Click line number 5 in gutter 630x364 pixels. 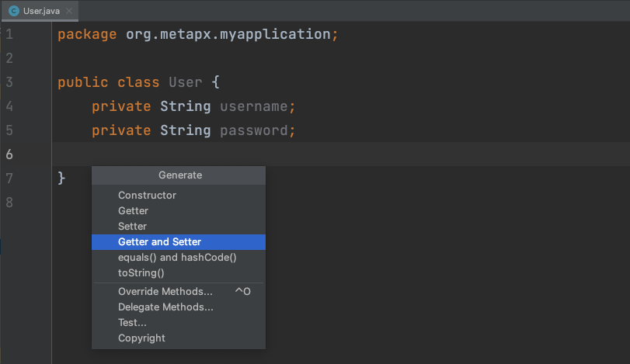click(x=9, y=130)
